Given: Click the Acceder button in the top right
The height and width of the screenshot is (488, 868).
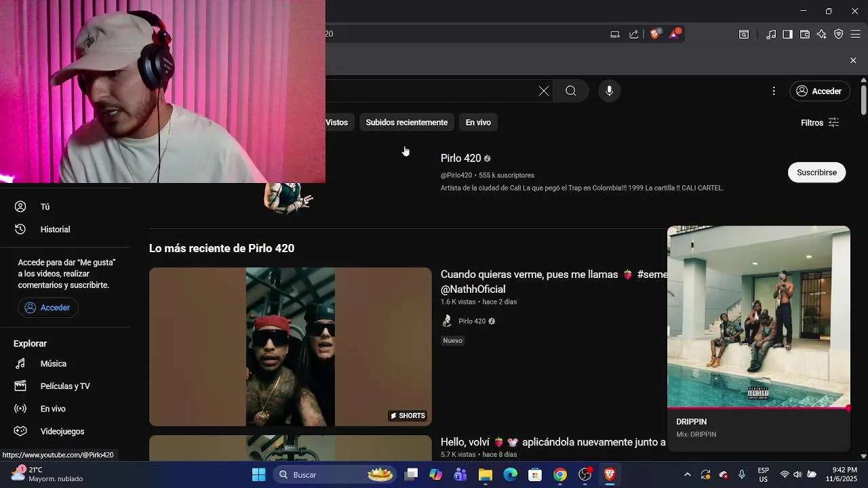Looking at the screenshot, I should pyautogui.click(x=820, y=91).
